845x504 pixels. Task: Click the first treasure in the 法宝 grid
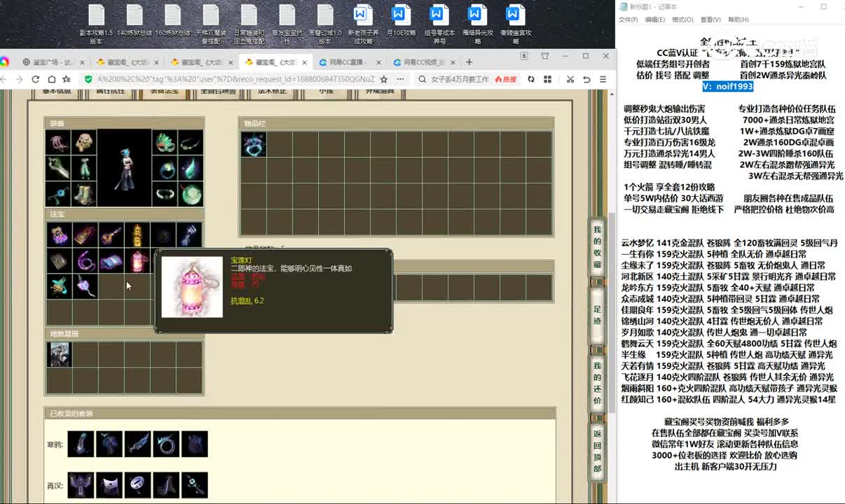59,234
